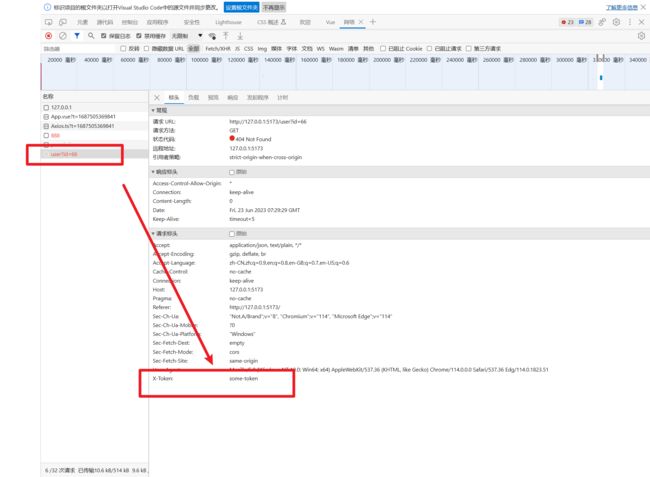Click the red error count badge 23
650x477 pixels.
coord(568,22)
